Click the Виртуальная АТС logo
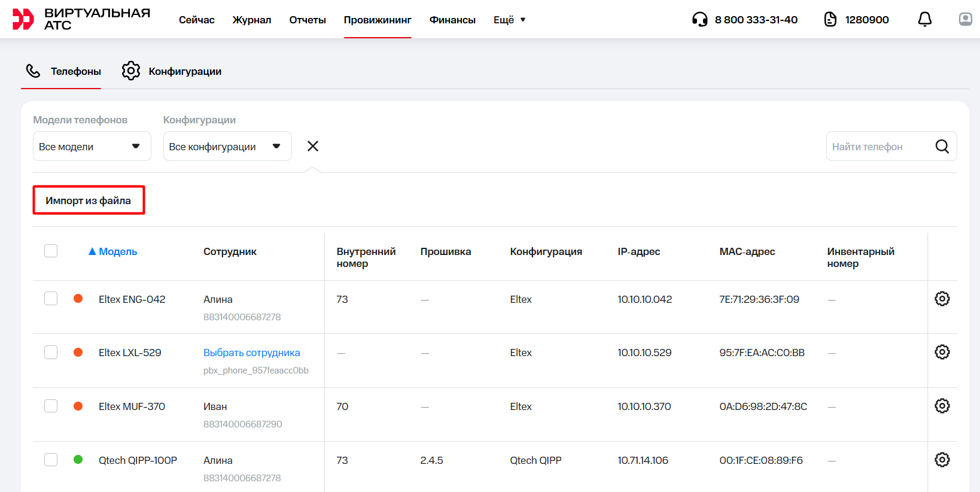This screenshot has height=492, width=980. pyautogui.click(x=81, y=19)
